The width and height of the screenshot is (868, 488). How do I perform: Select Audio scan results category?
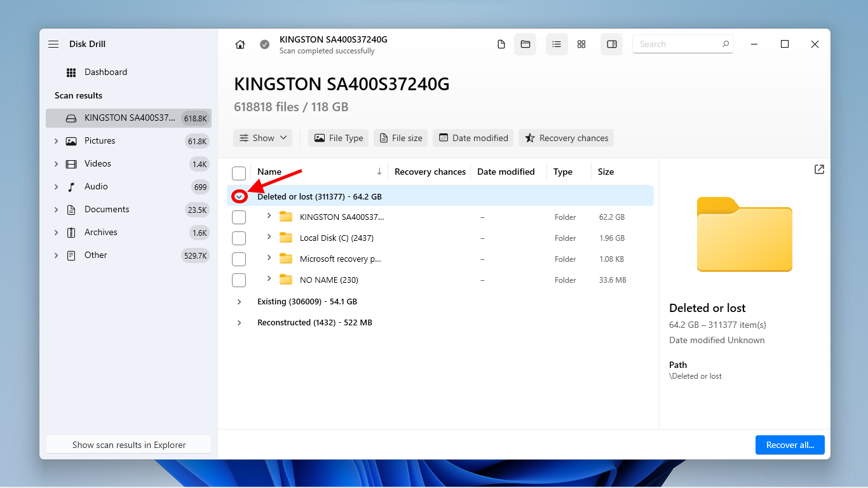coord(128,187)
